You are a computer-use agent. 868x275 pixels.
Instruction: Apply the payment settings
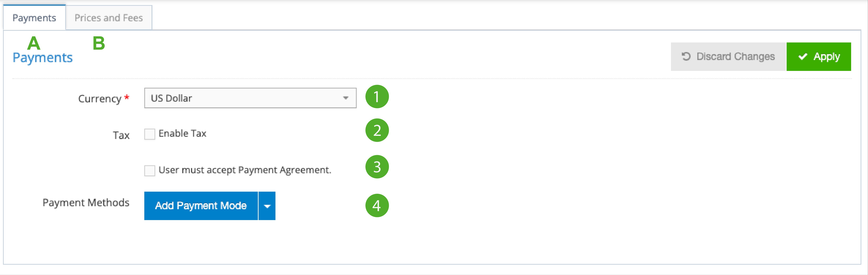coord(818,57)
